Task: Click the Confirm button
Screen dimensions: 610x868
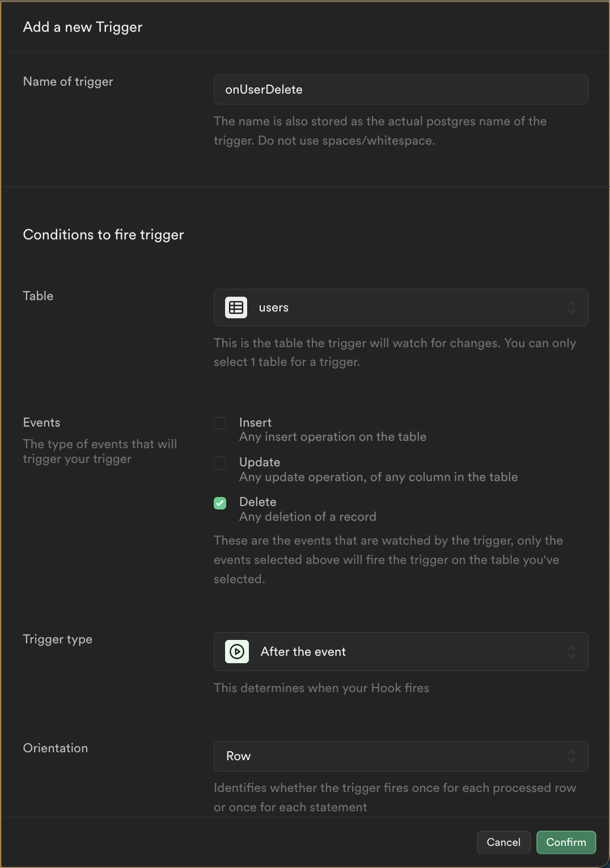Action: [566, 842]
